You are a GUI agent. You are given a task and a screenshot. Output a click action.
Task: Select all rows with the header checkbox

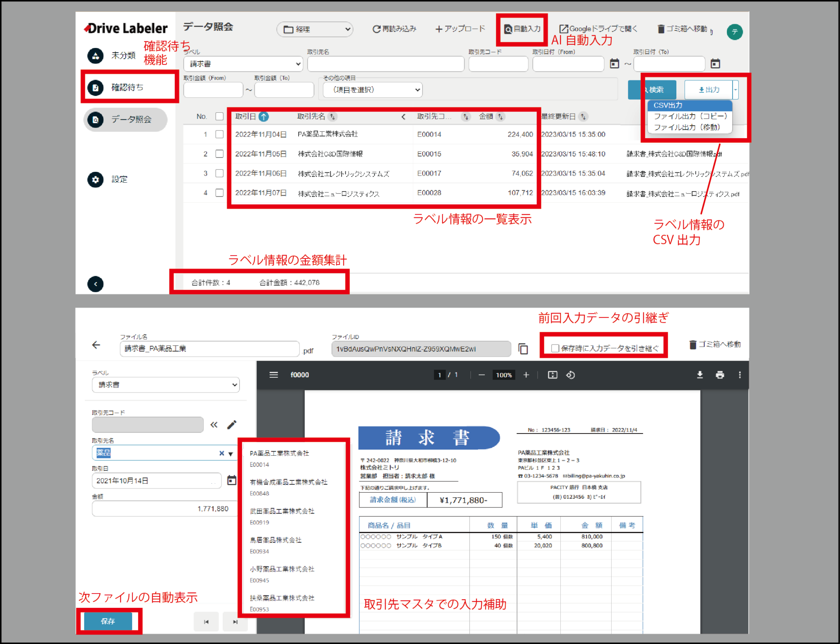219,116
